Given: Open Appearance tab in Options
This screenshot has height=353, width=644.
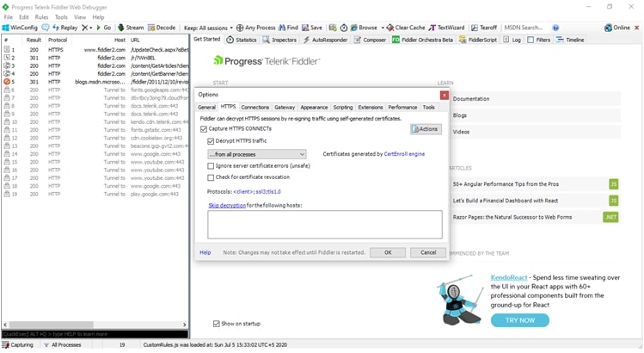Looking at the screenshot, I should click(314, 108).
